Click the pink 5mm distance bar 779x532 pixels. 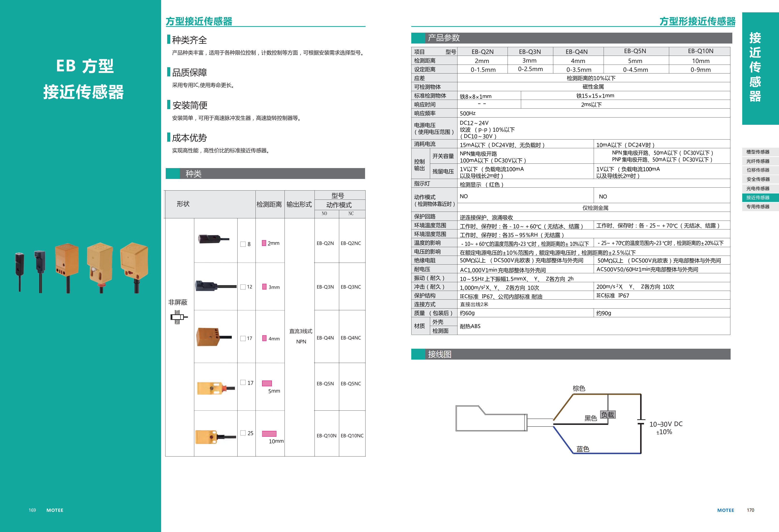pyautogui.click(x=267, y=383)
